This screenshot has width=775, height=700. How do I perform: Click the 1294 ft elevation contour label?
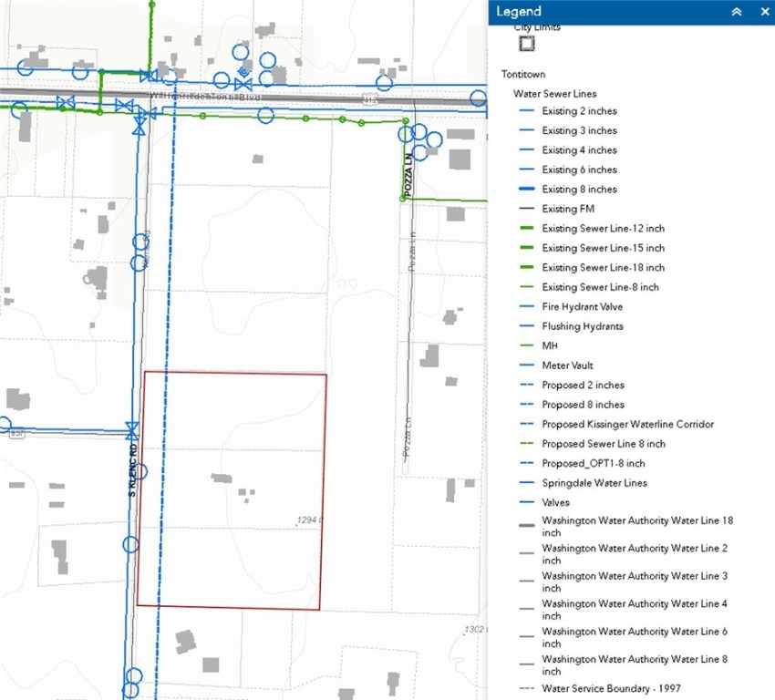tap(311, 520)
